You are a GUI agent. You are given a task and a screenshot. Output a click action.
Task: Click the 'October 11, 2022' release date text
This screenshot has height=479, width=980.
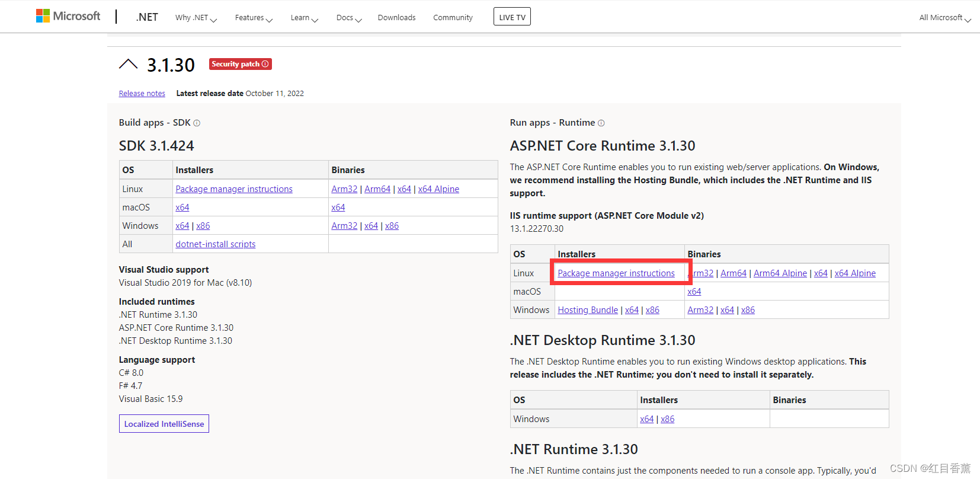tap(275, 94)
